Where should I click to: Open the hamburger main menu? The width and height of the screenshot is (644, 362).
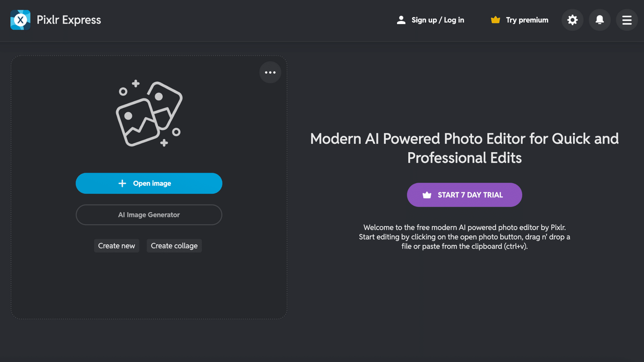tap(627, 20)
